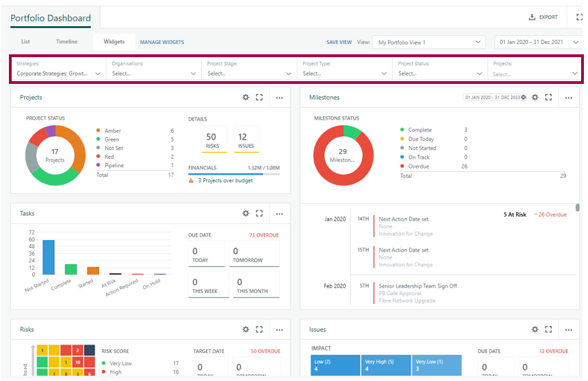Click the over budget warning icon
Viewport: 588px width, 381px height.
tap(191, 181)
